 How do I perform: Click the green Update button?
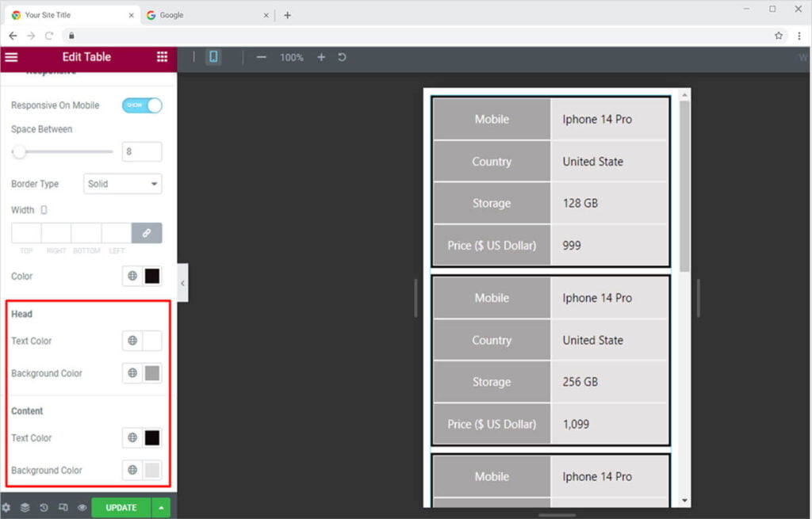(x=121, y=507)
